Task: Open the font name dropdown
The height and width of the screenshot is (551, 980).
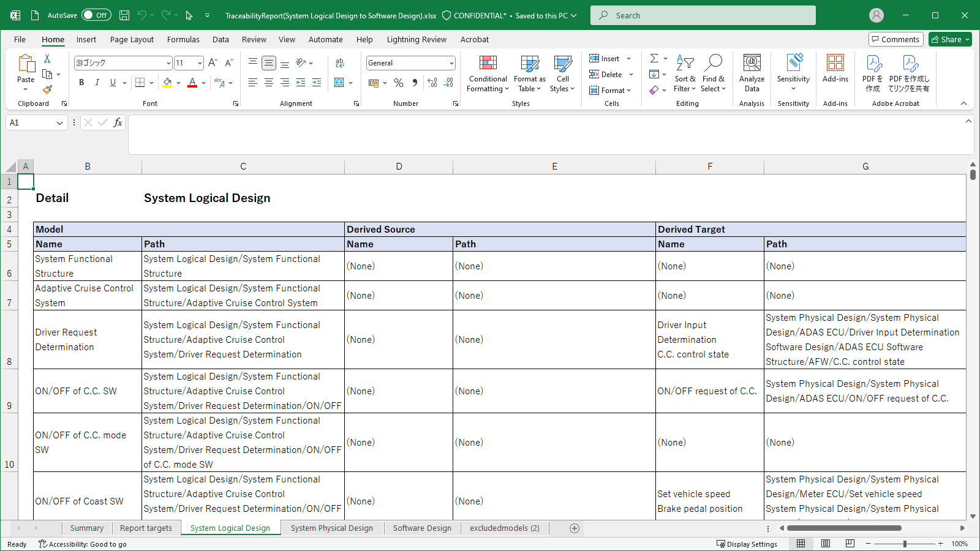Action: pos(168,63)
